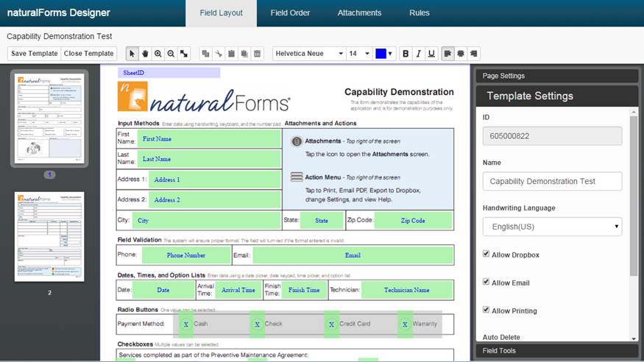
Task: Select the Technician Name form field
Action: (x=406, y=290)
